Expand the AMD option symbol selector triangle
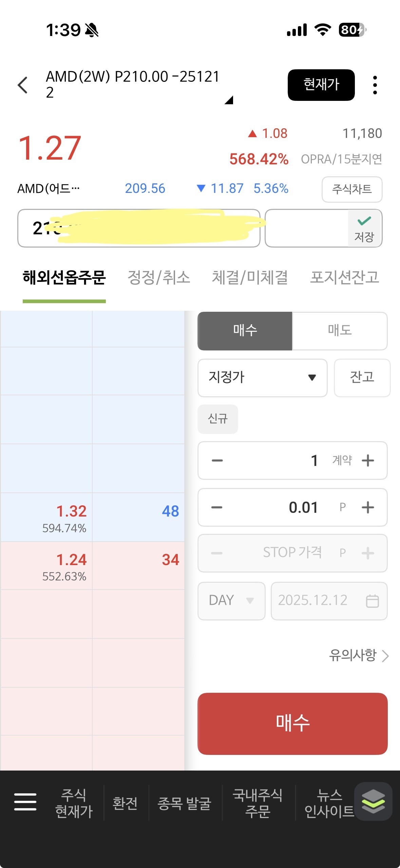Viewport: 400px width, 868px height. 229,100
